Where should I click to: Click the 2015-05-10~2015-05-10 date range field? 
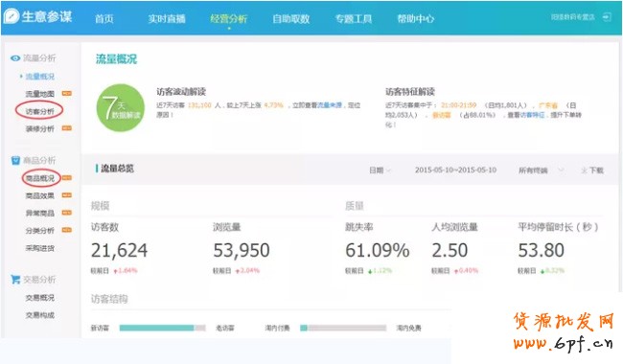tap(455, 170)
